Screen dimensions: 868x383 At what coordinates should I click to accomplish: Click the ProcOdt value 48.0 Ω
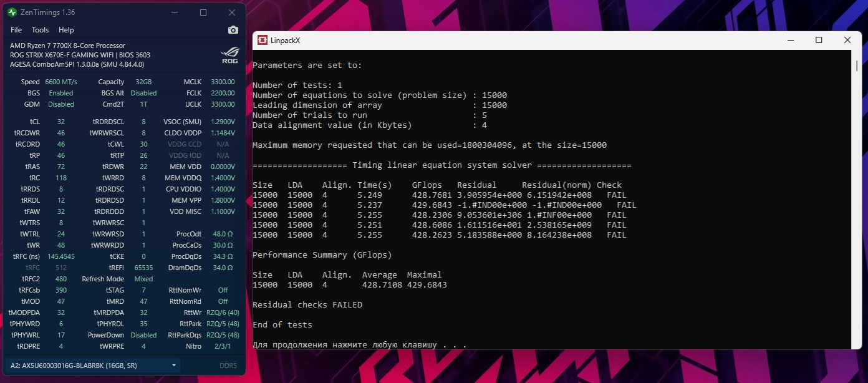(x=223, y=234)
